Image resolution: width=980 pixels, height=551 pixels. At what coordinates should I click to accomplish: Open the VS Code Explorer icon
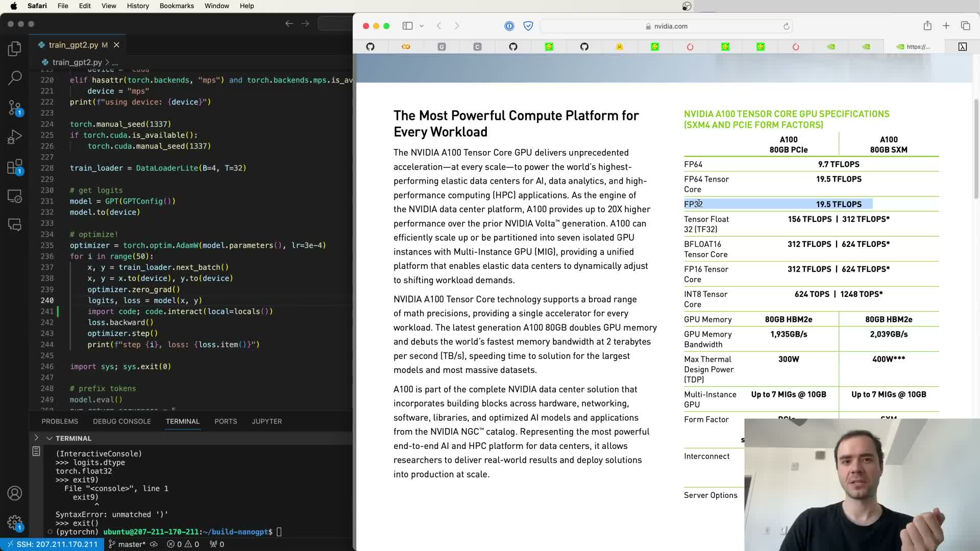point(15,49)
